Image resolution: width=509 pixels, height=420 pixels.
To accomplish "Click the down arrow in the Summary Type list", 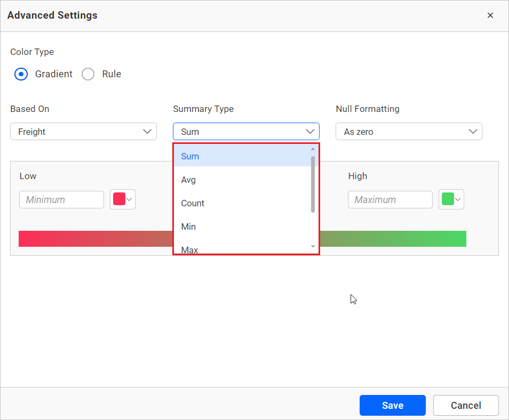I will (x=313, y=246).
